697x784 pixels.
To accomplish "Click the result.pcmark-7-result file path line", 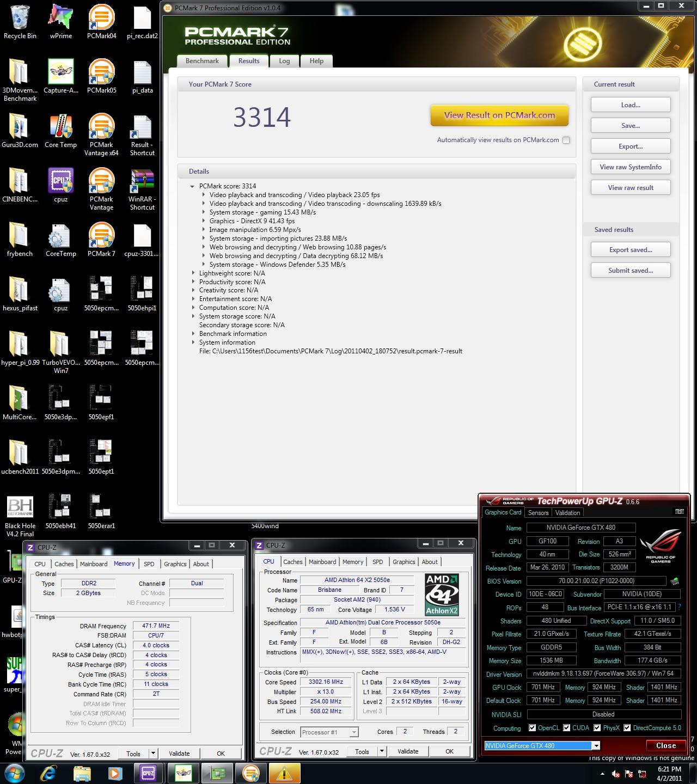I will click(x=331, y=351).
